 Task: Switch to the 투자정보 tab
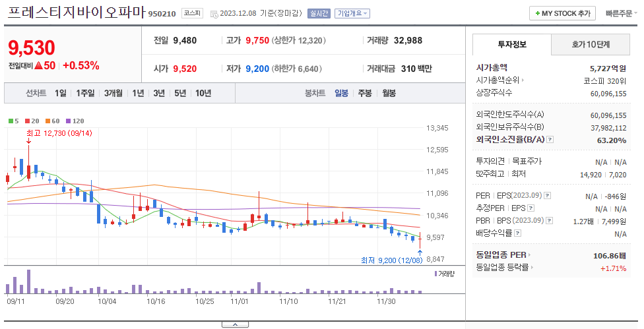[x=512, y=44]
